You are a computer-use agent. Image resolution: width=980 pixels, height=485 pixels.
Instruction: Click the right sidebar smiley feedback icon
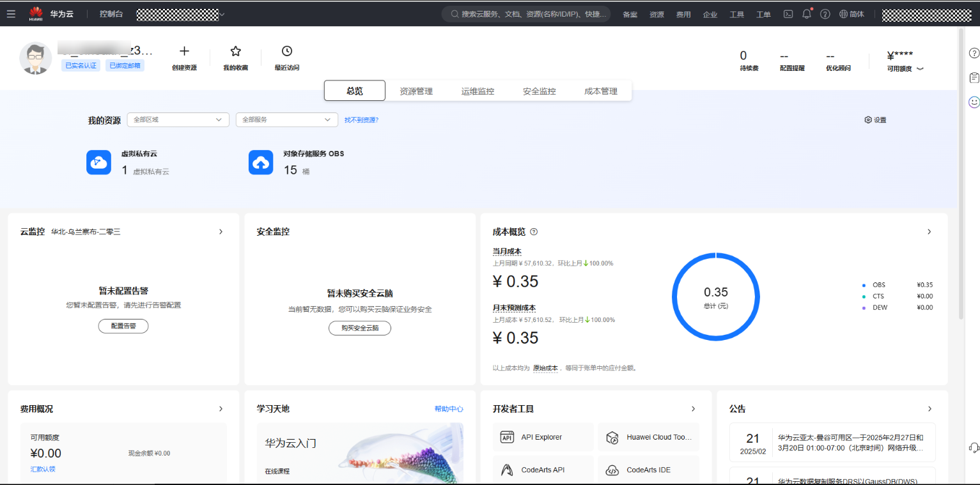click(x=974, y=102)
